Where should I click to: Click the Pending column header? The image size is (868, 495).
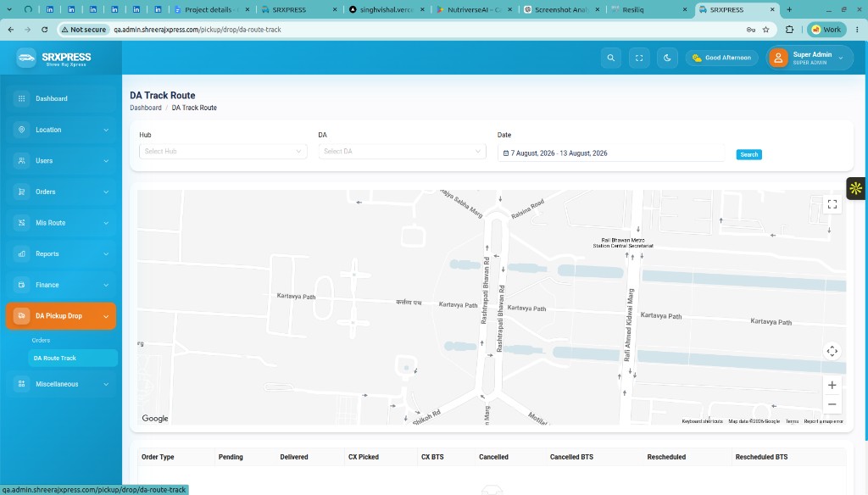tap(231, 458)
